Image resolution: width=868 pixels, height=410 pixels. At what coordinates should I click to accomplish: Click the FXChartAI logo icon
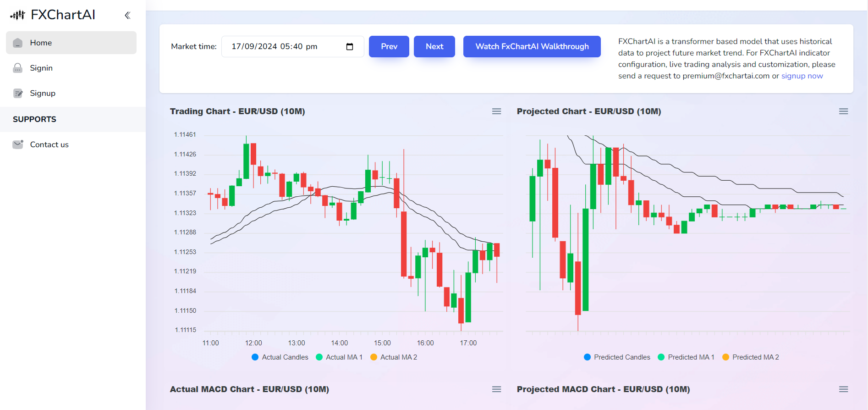click(x=17, y=15)
